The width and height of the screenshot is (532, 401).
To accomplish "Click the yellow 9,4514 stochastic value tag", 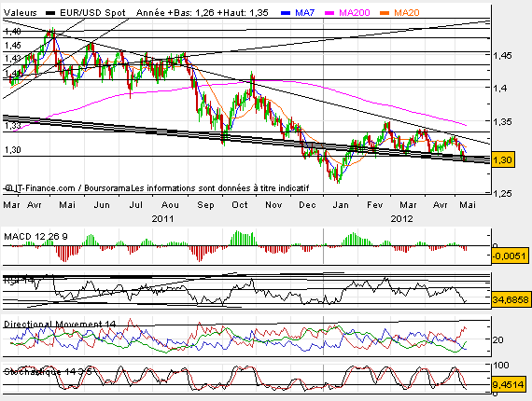I will 508,385.
